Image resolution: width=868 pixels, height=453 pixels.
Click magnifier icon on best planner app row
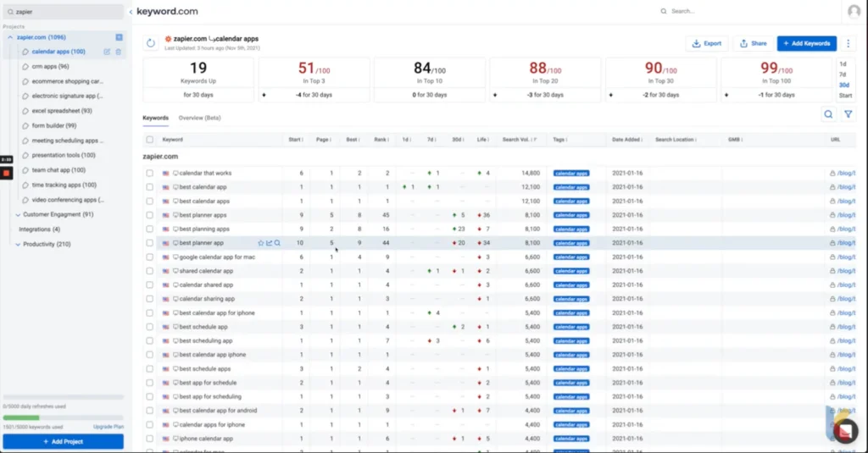[277, 243]
